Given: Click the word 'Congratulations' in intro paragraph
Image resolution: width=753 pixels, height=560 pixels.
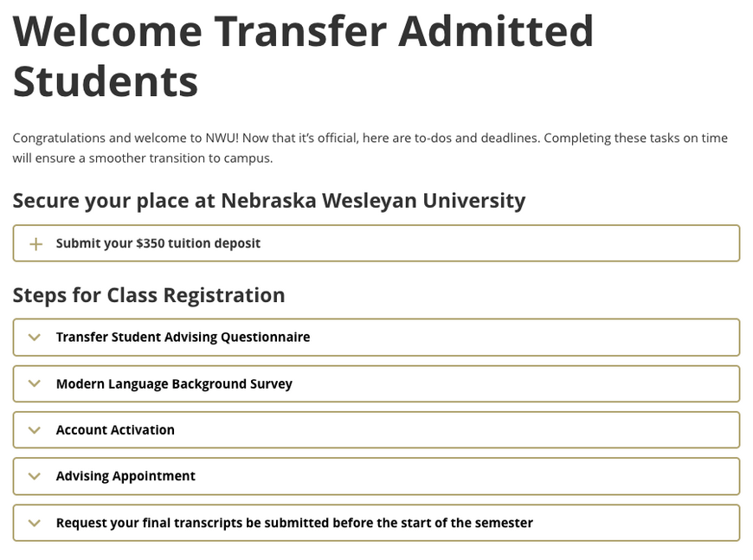Looking at the screenshot, I should pyautogui.click(x=59, y=138).
